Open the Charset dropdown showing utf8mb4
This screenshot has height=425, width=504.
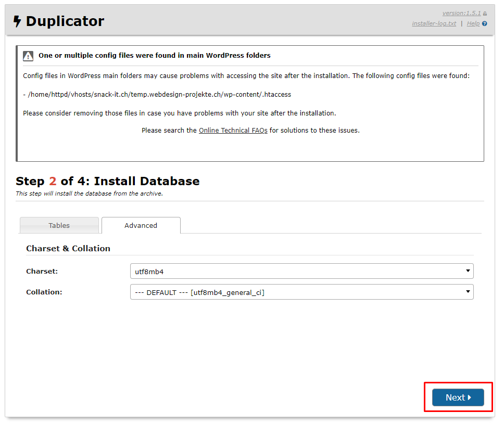[x=301, y=271]
